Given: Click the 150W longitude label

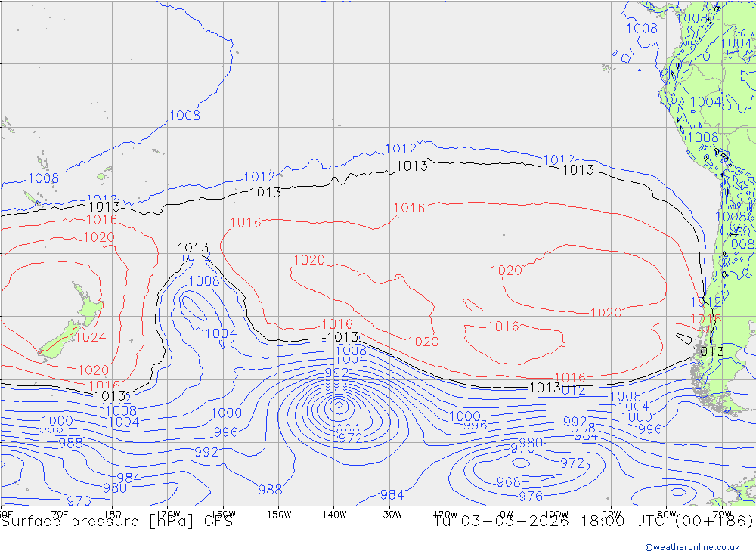Looking at the screenshot, I should pos(279,515).
